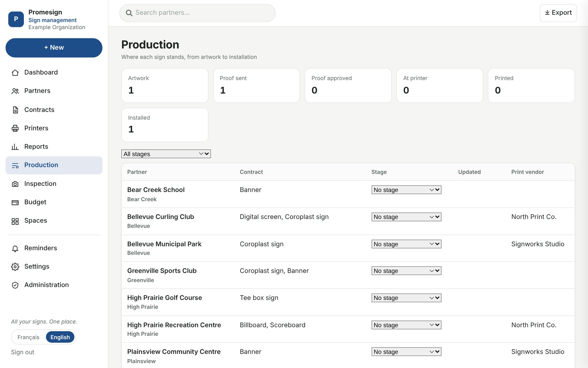The height and width of the screenshot is (368, 588).
Task: Click the Reminders bell icon
Action: click(x=15, y=248)
